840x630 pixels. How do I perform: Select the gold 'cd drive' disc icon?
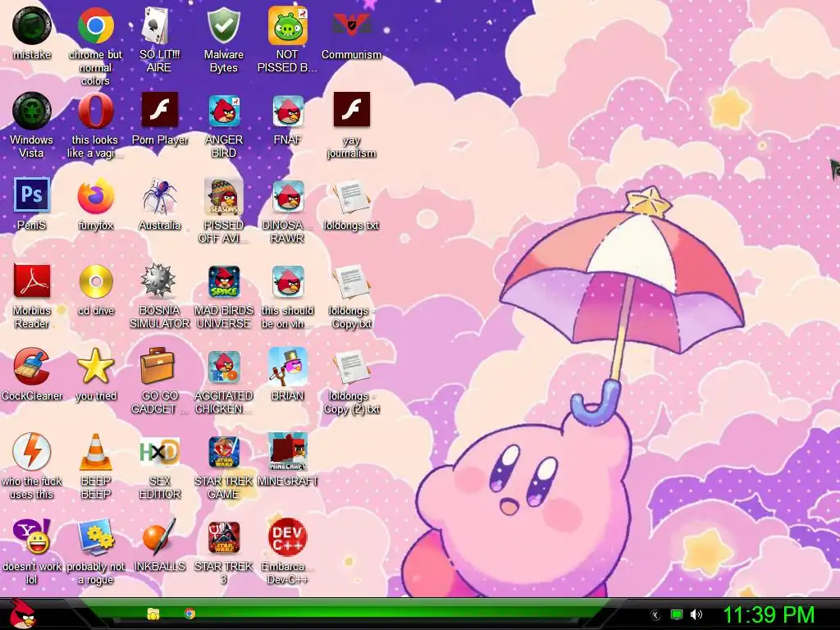click(x=95, y=281)
